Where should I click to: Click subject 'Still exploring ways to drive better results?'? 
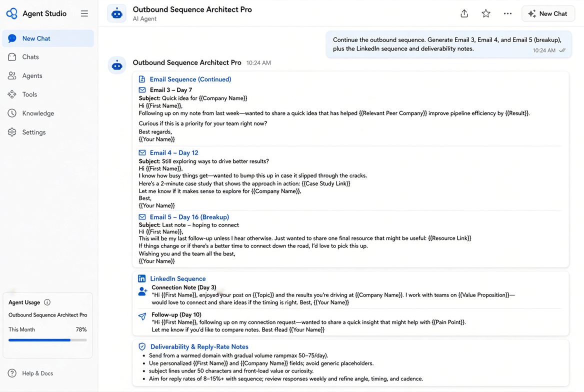click(215, 161)
